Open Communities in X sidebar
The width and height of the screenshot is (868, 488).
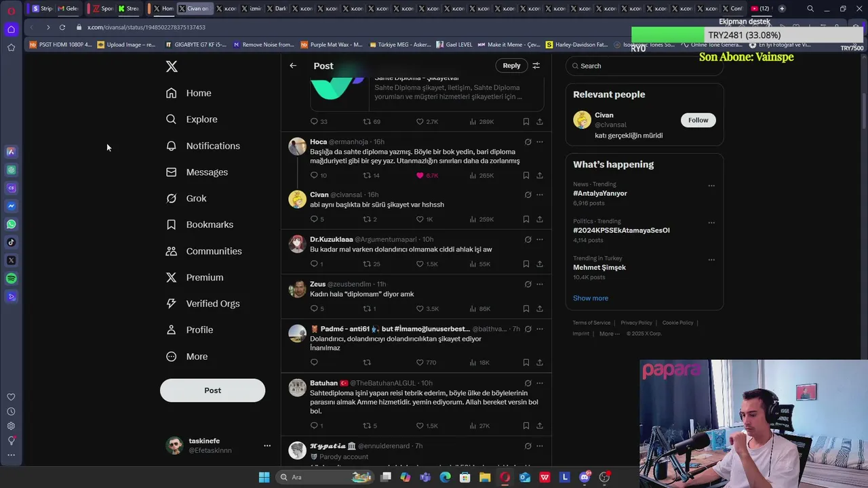(204, 251)
